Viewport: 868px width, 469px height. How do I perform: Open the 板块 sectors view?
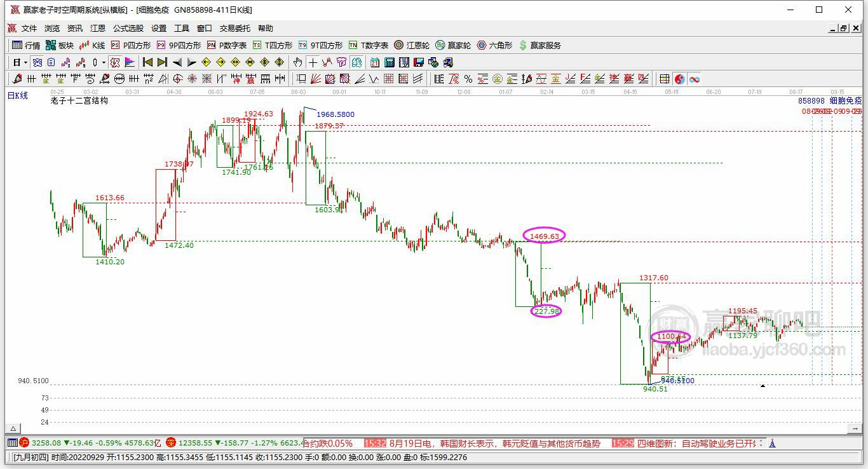60,45
